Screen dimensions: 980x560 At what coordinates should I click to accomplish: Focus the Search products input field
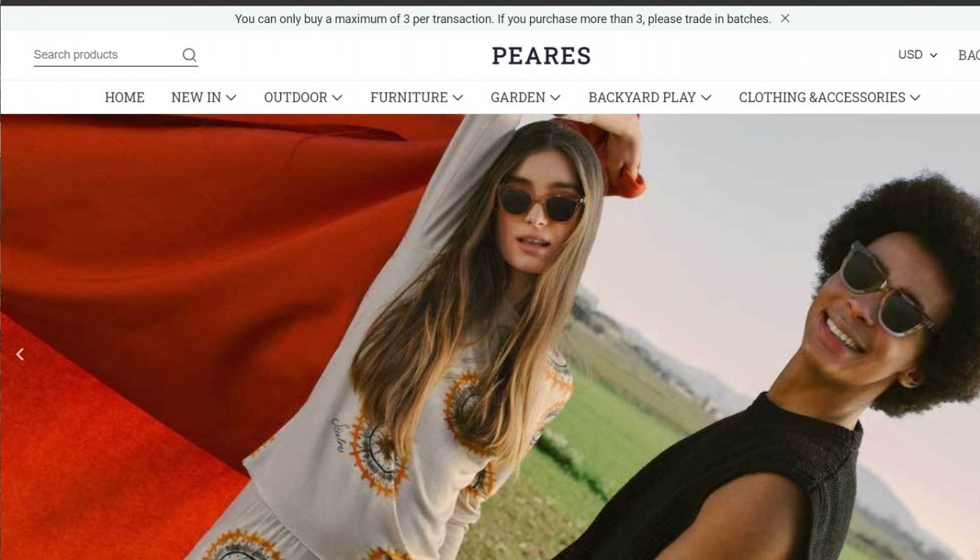pos(106,55)
